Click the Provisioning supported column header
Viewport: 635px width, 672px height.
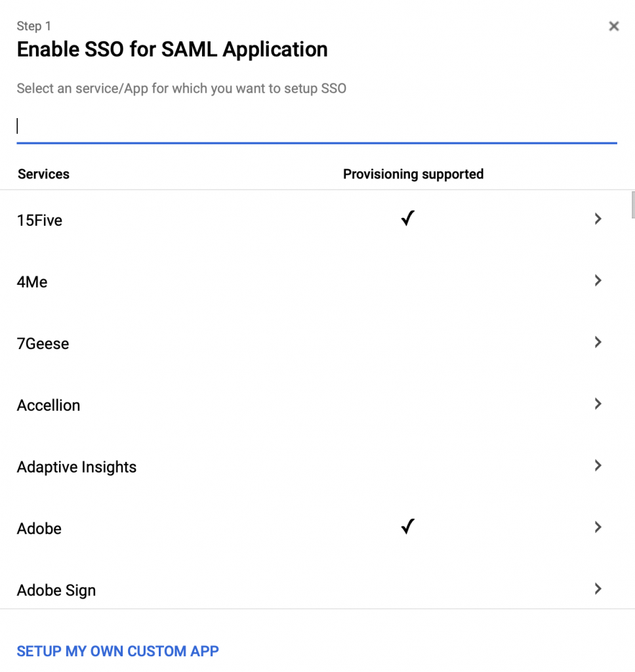pos(413,174)
